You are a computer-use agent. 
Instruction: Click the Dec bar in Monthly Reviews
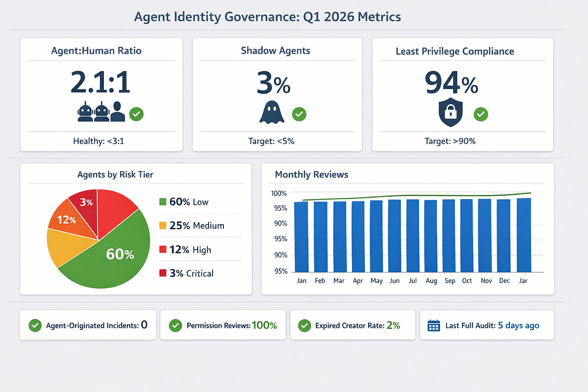pos(504,236)
